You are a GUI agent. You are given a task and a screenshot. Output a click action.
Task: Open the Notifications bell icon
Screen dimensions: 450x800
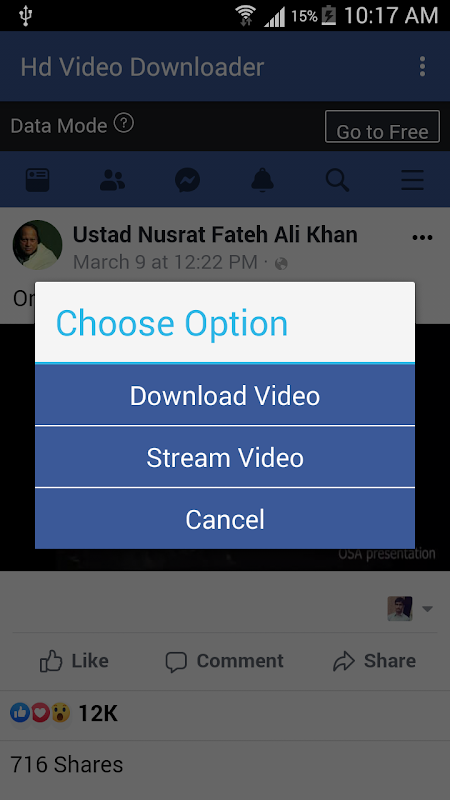262,180
